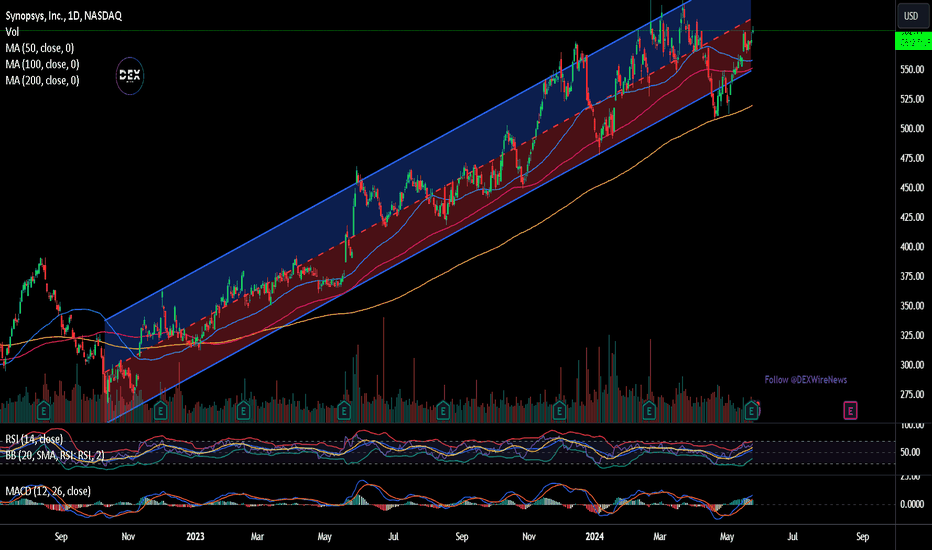Select the MA (200, close, 0) legend

[42, 80]
